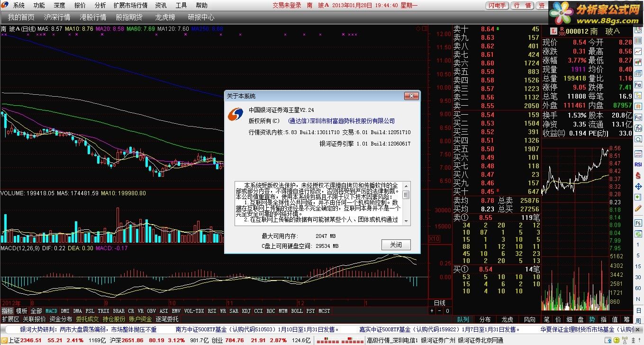Select the MCST indicator tab
The width and height of the screenshot is (644, 345).
(324, 311)
